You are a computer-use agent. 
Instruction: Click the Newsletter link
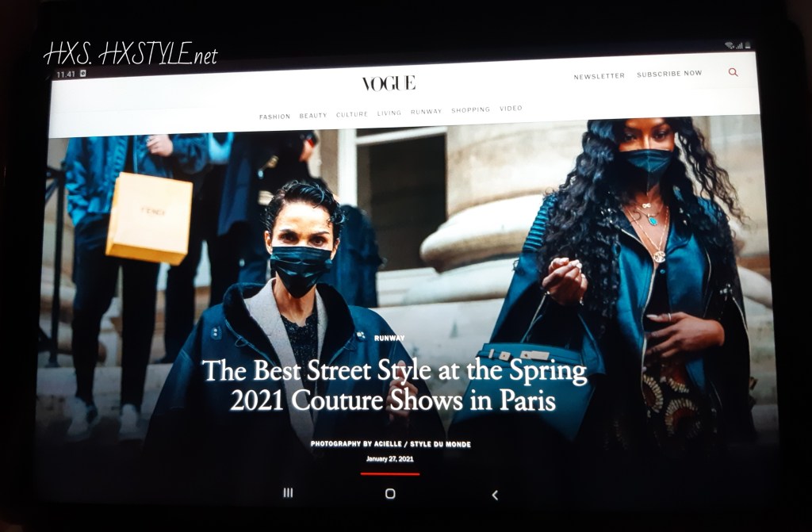tap(599, 76)
